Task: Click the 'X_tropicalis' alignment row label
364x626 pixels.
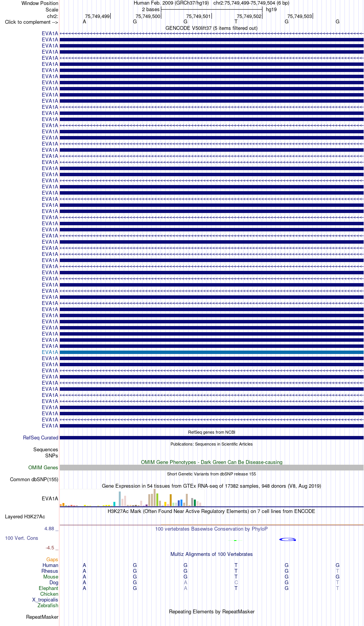Action: 45,600
